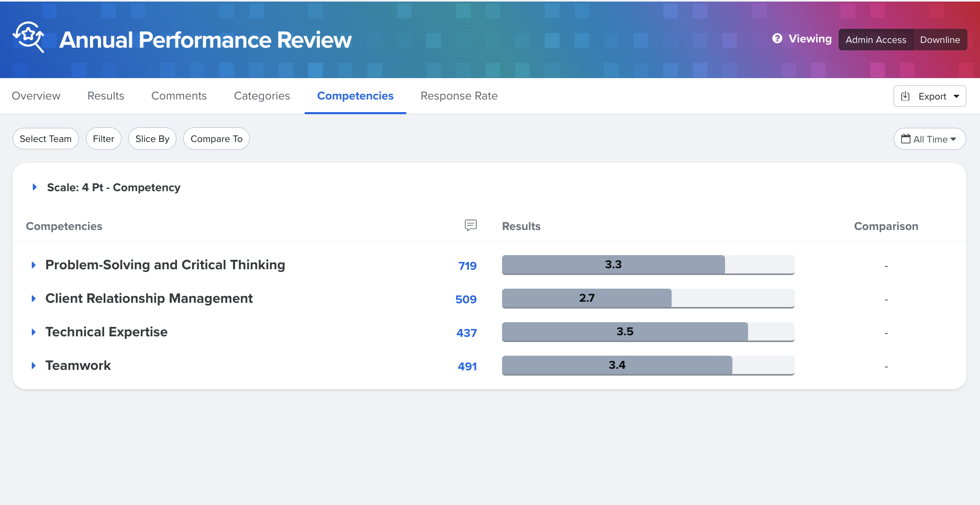
Task: Go to the Response Rate tab
Action: [459, 96]
